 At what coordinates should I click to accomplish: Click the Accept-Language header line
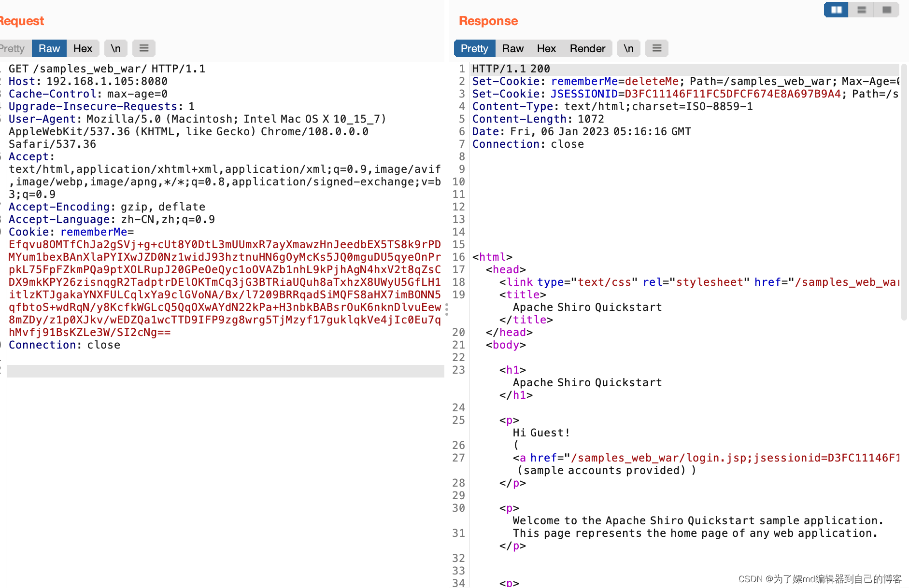coord(112,219)
